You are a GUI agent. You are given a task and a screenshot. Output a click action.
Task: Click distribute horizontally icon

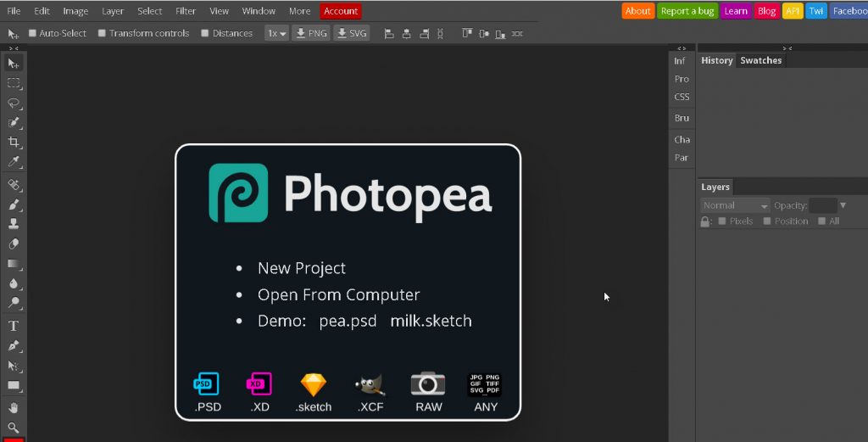point(517,34)
